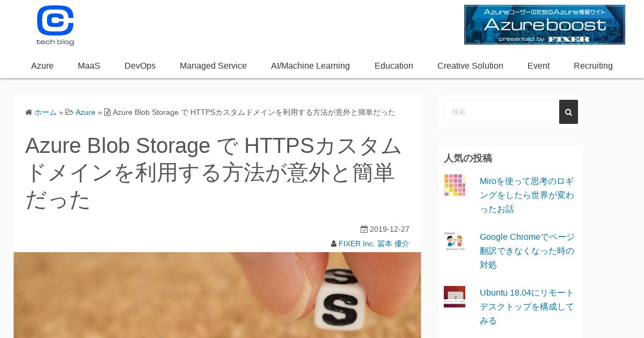Open author FIXER Inc. 冨本 優介 link
This screenshot has width=644, height=338.
tap(374, 244)
